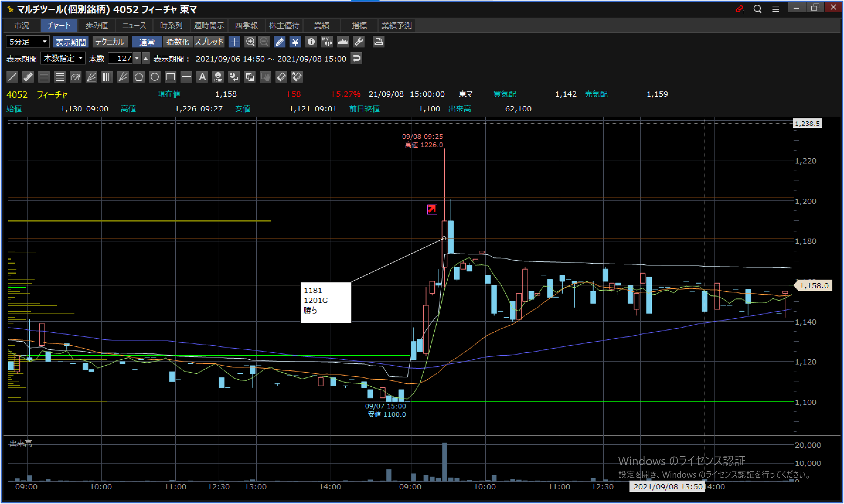Open the bar count 127 dropdown arrow

[137, 58]
